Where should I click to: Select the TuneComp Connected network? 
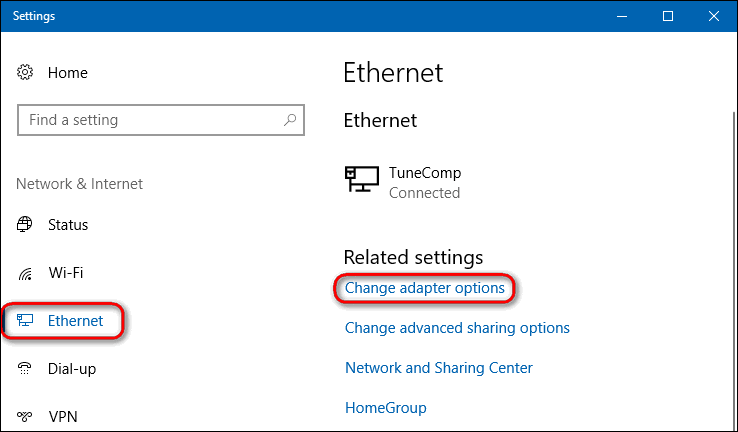[x=424, y=182]
